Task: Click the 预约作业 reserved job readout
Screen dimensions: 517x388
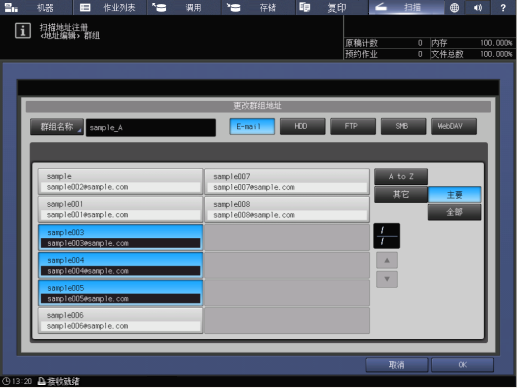Action: pyautogui.click(x=386, y=54)
